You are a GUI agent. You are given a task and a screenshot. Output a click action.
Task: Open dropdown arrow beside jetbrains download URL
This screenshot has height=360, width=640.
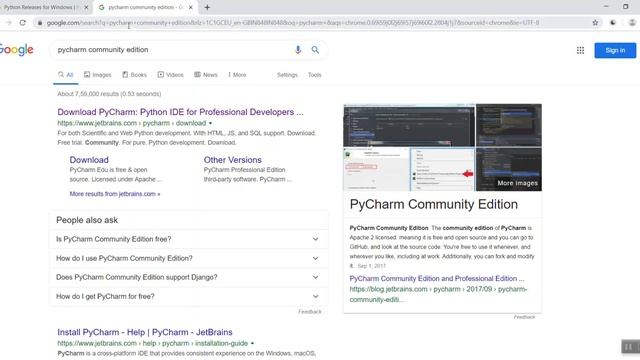211,123
